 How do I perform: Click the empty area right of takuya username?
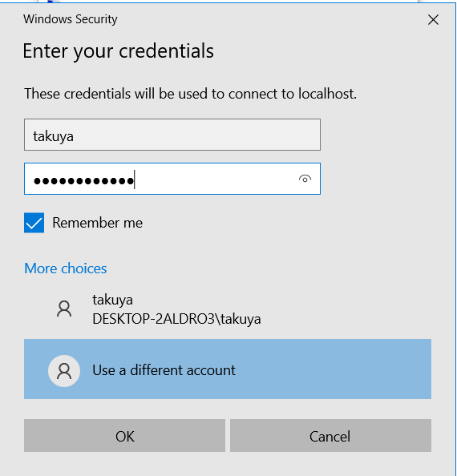(x=196, y=135)
